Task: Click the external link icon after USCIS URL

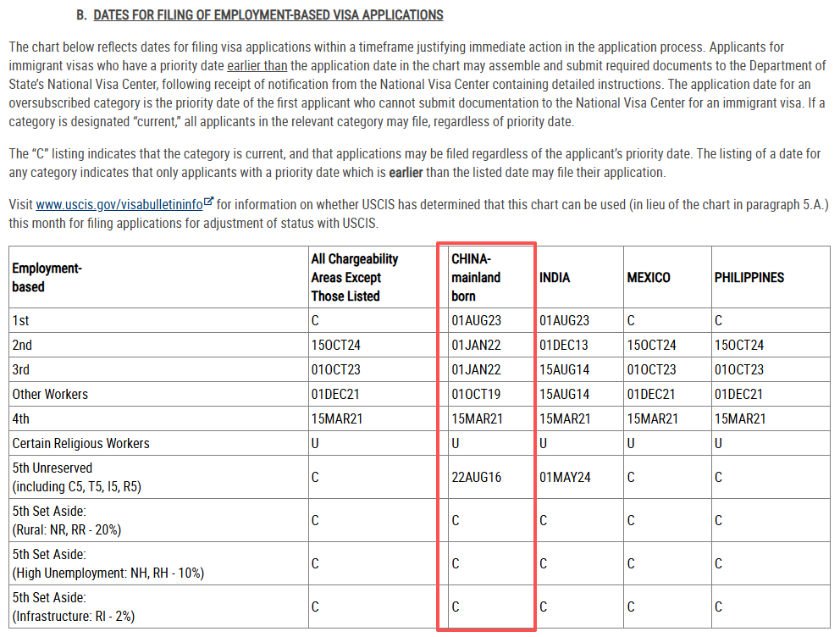Action: (208, 203)
